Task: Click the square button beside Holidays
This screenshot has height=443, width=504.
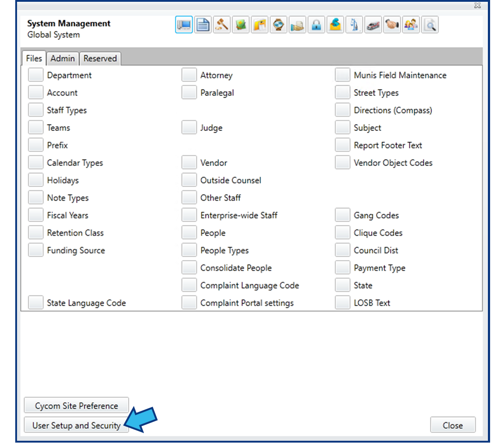Action: (36, 180)
